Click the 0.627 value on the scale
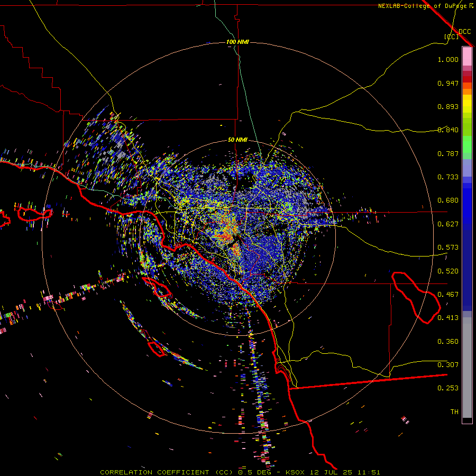The image size is (476, 476). coord(448,224)
